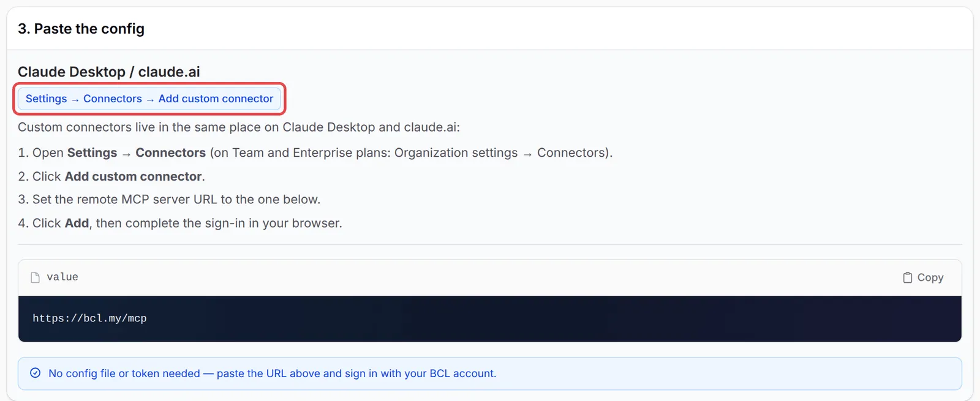The height and width of the screenshot is (401, 980).
Task: Click the step "Open Settings → Connectors"
Action: [x=315, y=152]
